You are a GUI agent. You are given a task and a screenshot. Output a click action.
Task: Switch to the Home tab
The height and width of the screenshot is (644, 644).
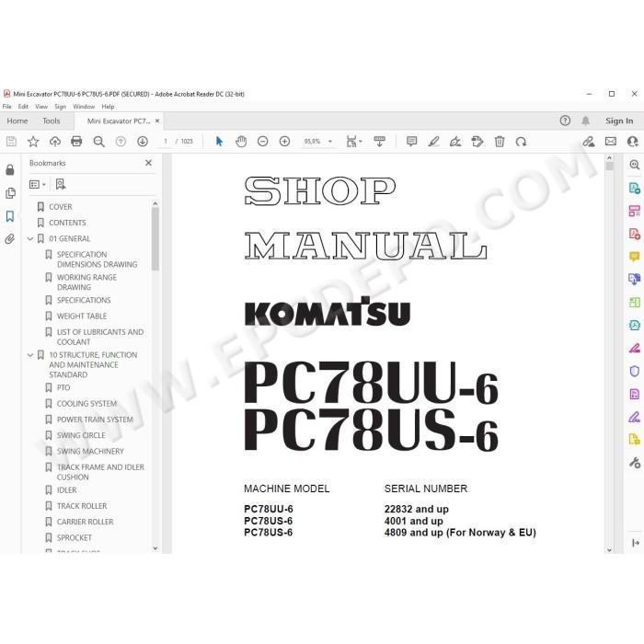[x=17, y=121]
